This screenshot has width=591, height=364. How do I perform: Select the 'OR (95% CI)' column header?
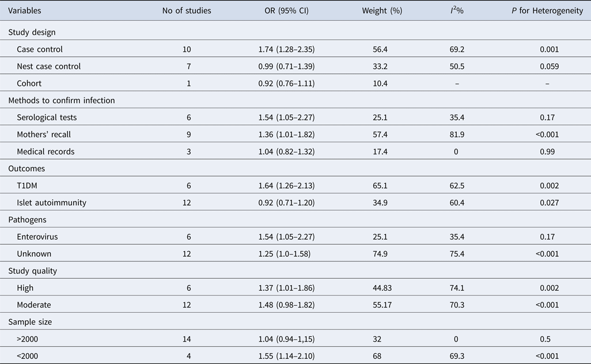[x=286, y=11]
